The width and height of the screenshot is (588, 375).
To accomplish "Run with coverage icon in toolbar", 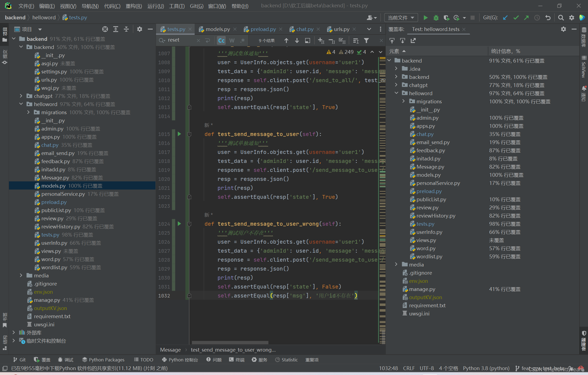I will point(446,18).
